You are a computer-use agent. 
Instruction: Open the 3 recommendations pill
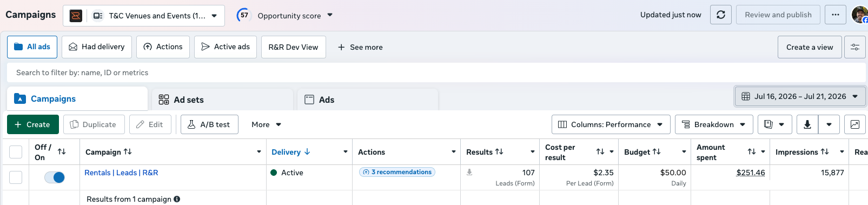pyautogui.click(x=397, y=172)
